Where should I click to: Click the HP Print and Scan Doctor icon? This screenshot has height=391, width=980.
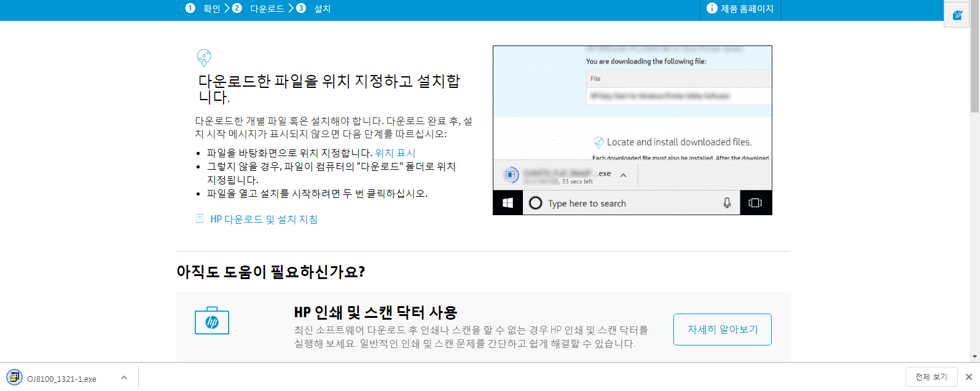[x=212, y=321]
